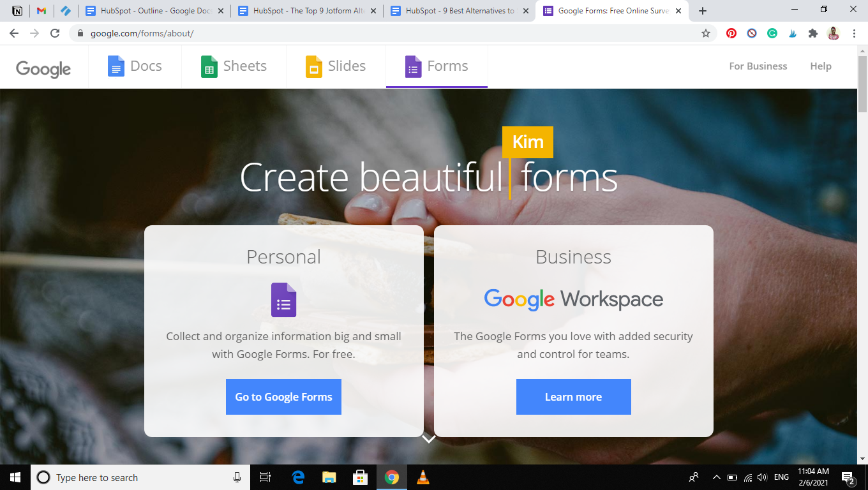This screenshot has height=490, width=868.
Task: Open the Grammarly extension
Action: (x=772, y=33)
